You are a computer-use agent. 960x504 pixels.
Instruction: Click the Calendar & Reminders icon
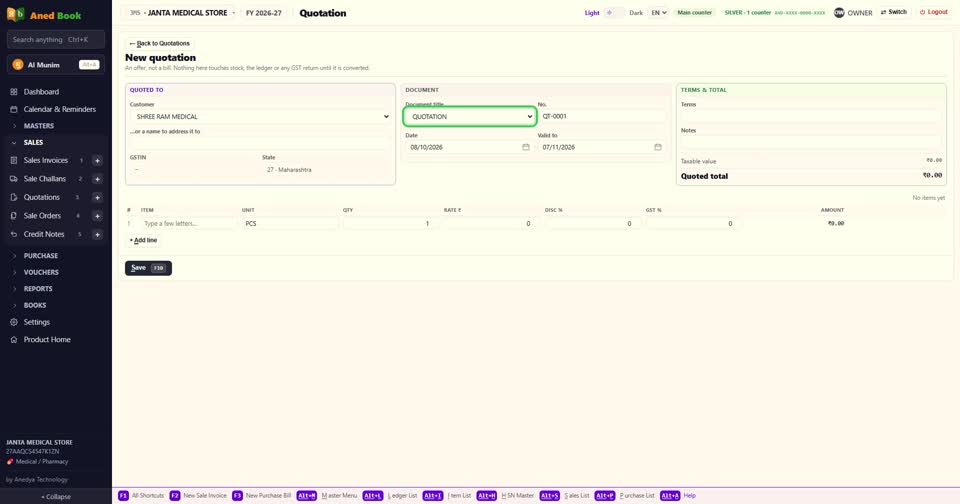click(x=13, y=109)
